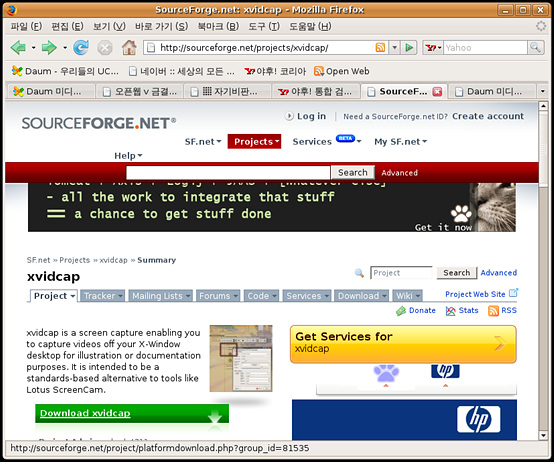Open the Code project tab
This screenshot has width=554, height=462.
click(261, 296)
